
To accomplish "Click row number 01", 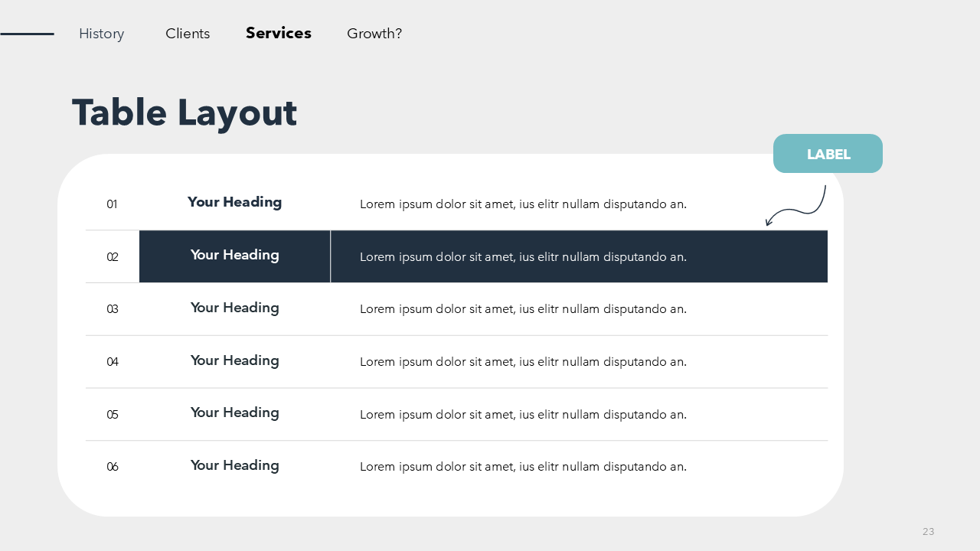I will (112, 204).
